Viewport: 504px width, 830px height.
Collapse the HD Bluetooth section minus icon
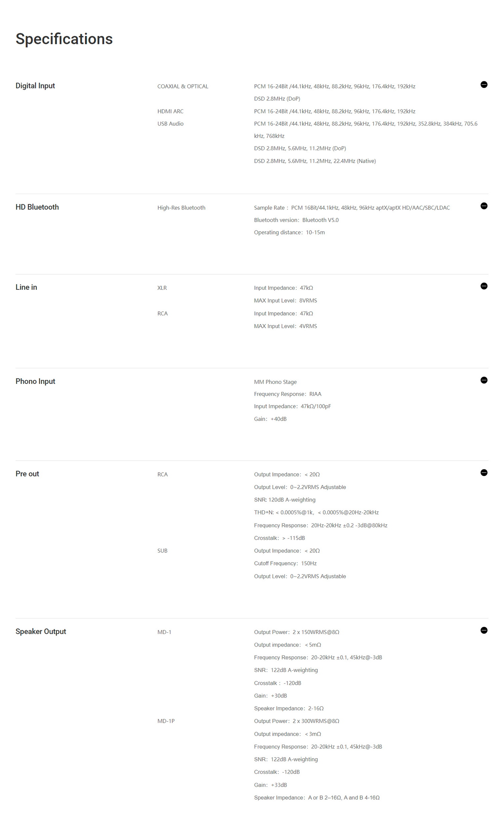(484, 206)
